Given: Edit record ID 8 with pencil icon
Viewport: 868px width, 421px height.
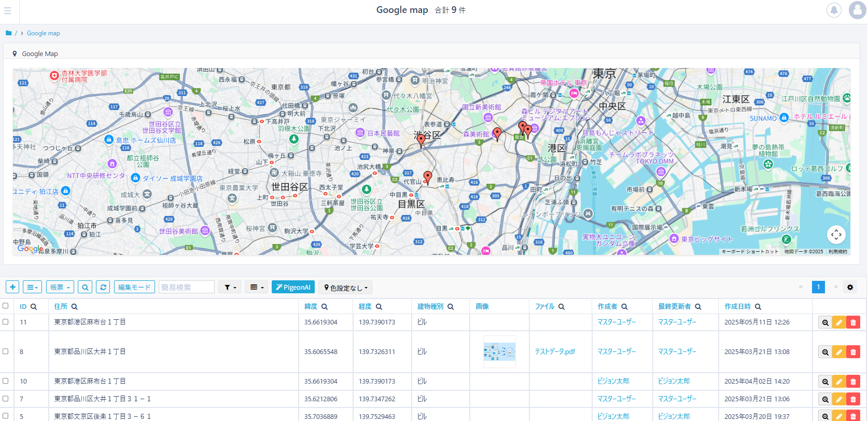Looking at the screenshot, I should tap(839, 352).
